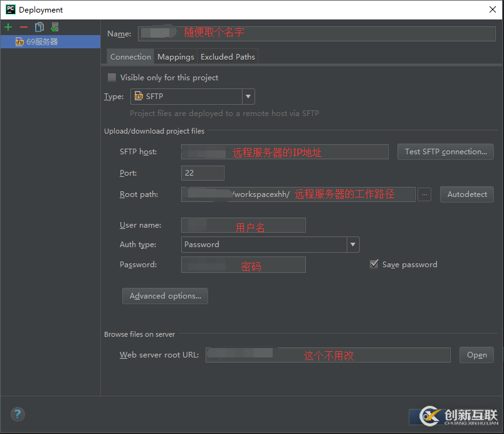The width and height of the screenshot is (504, 434).
Task: Click the PyCharm icon in title bar
Action: [x=11, y=9]
